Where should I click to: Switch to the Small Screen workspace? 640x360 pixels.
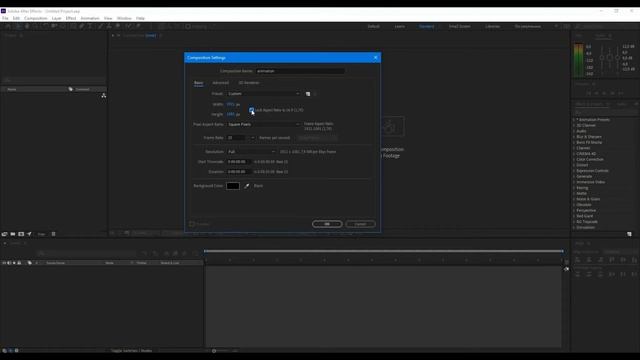[x=460, y=27]
